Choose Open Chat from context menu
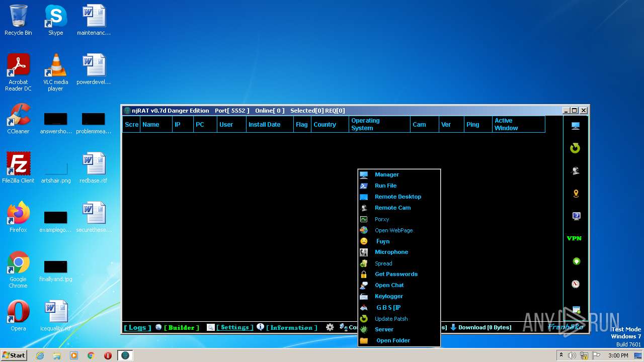Viewport: 644px width, 362px height. click(399, 285)
